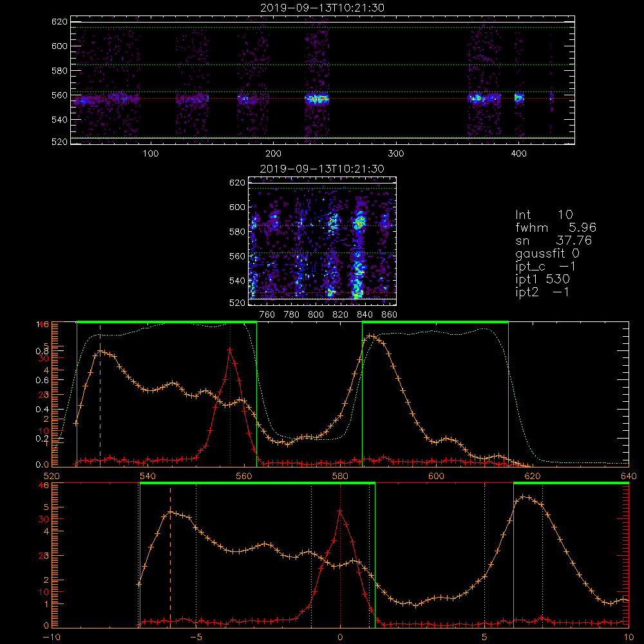
Task: Click x-axis label 760 on middle image
Action: [x=267, y=314]
